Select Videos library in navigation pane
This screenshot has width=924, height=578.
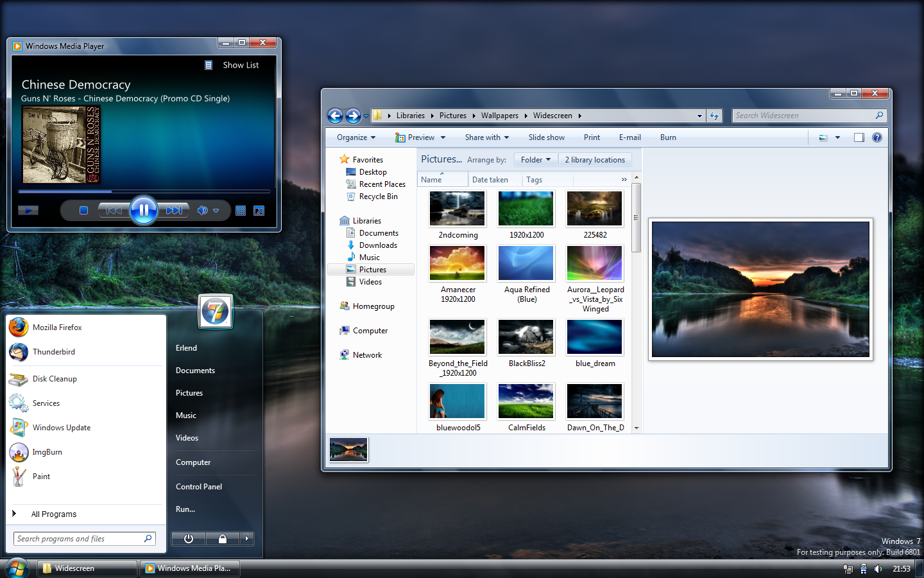364,282
